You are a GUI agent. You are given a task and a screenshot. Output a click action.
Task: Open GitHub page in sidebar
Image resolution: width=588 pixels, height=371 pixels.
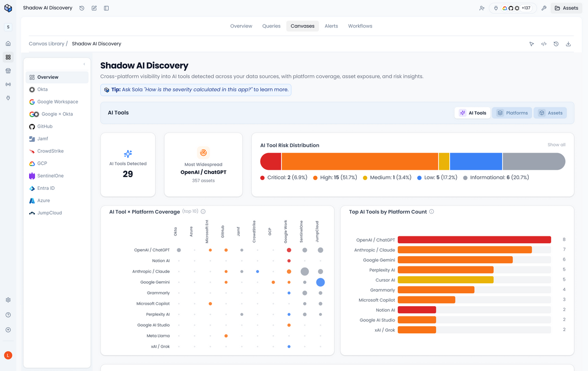[x=57, y=127]
